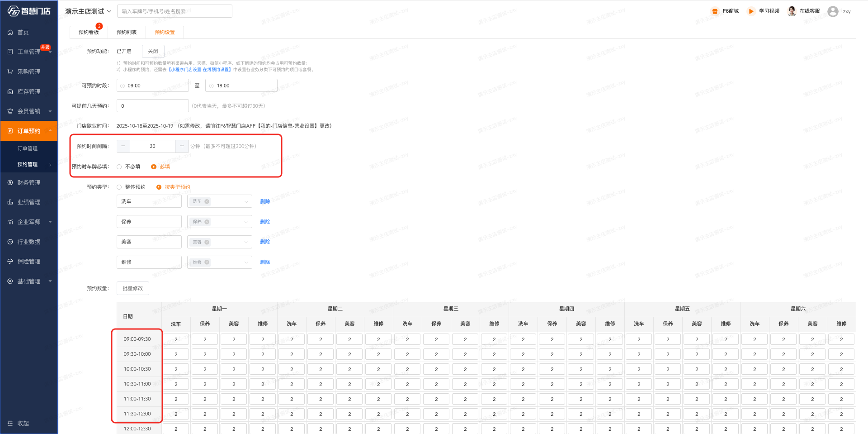Viewport: 868px width, 434px height.
Task: Click the plate number search field
Action: tap(175, 11)
